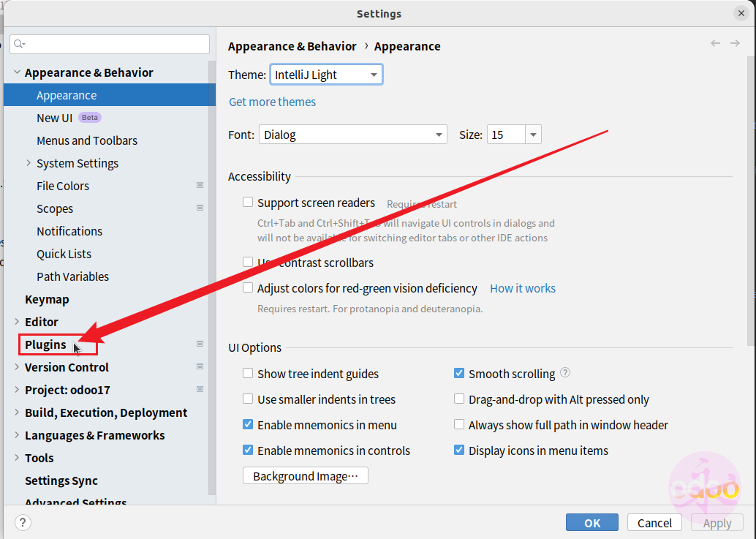Enable Support screen readers checkbox

point(248,203)
